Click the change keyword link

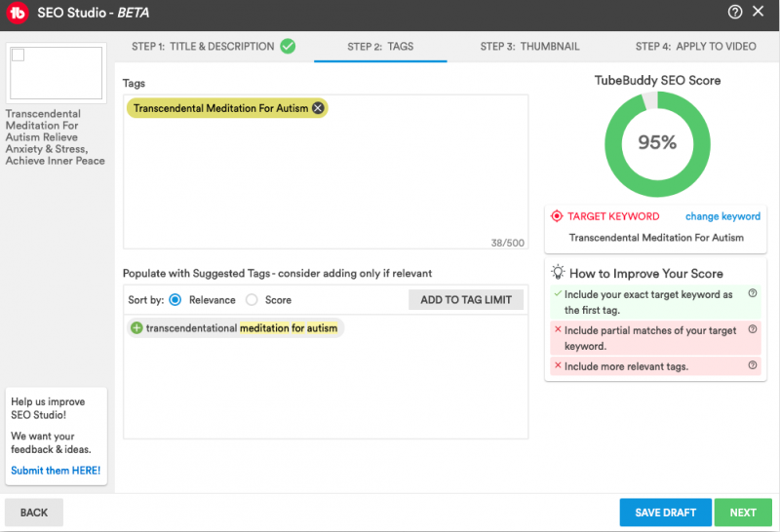(x=722, y=216)
